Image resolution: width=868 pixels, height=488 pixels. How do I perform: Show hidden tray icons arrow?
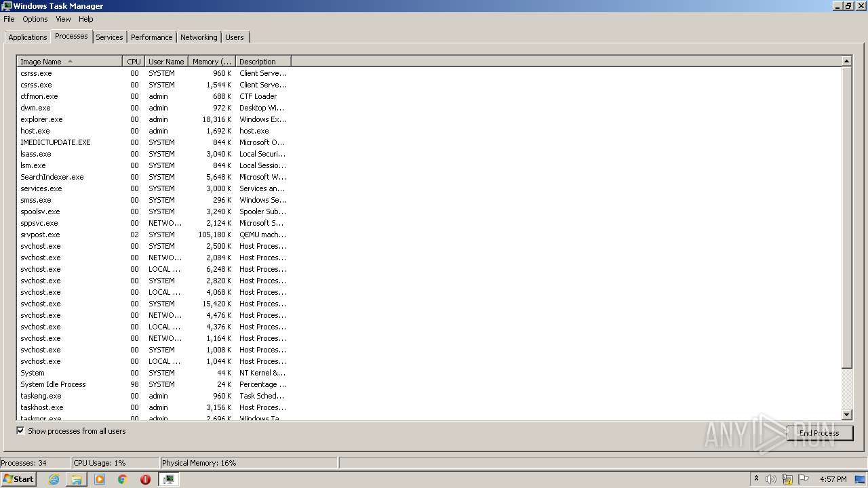point(756,479)
